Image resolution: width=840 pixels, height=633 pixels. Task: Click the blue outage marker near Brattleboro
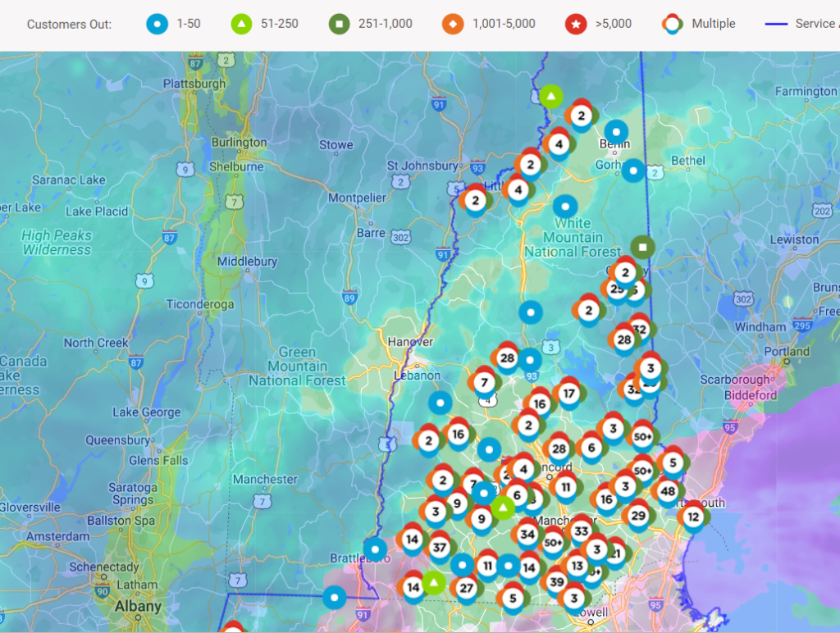375,549
